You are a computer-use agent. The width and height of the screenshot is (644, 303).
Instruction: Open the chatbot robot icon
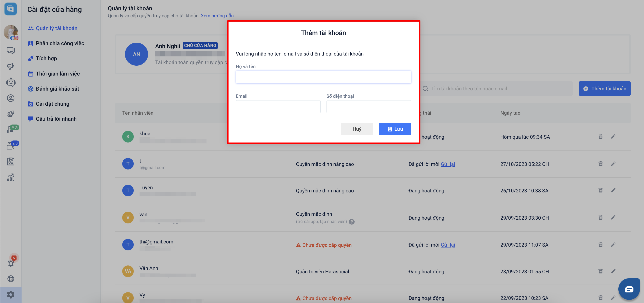pos(11,82)
